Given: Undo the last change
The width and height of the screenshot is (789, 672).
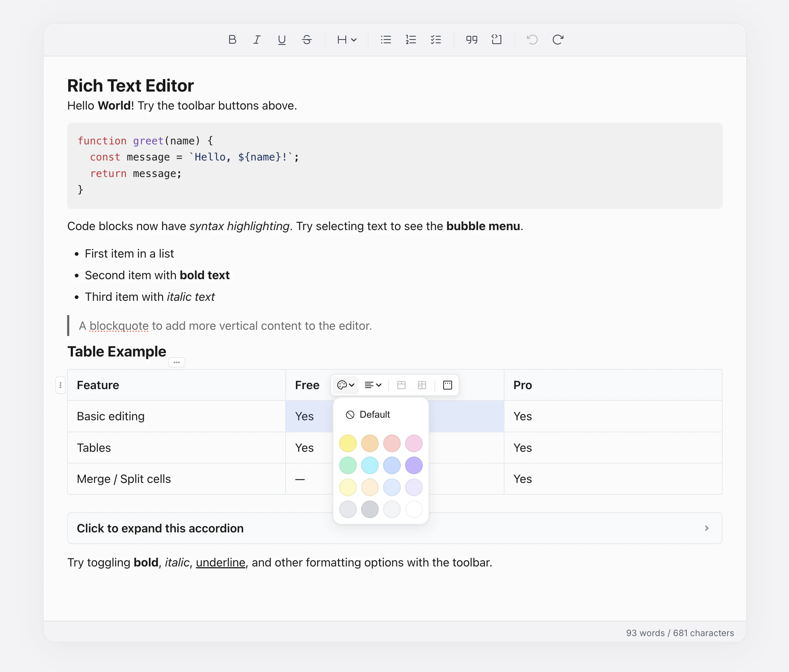Looking at the screenshot, I should click(x=532, y=40).
